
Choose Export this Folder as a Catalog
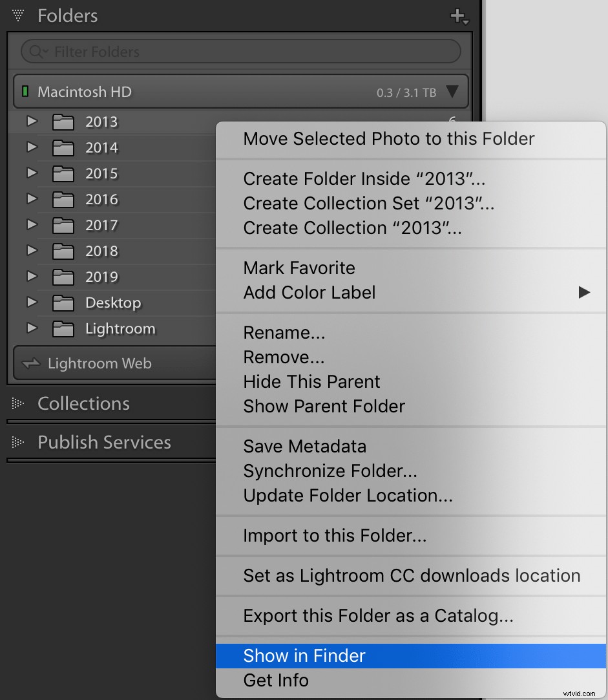378,615
